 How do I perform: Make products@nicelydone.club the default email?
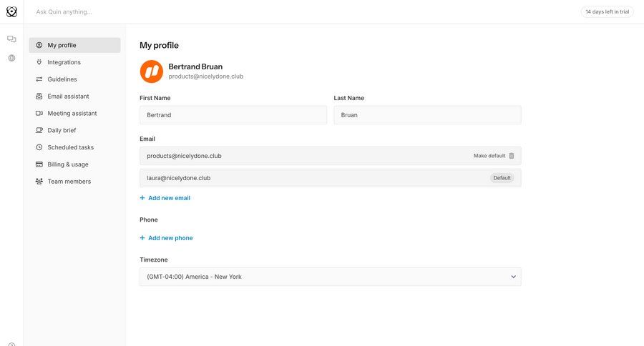pos(489,156)
